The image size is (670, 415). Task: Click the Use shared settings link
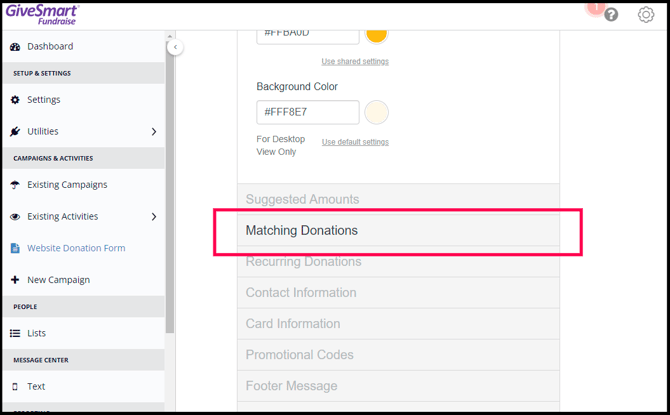click(355, 62)
